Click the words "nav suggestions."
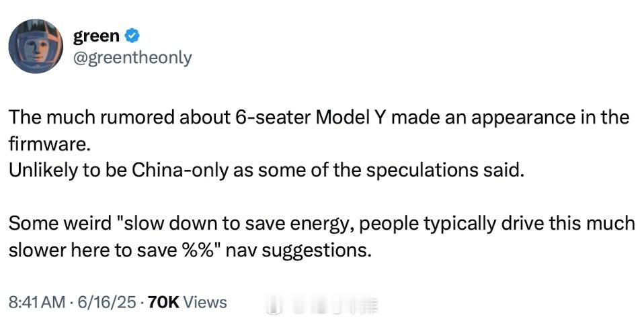 [315, 250]
